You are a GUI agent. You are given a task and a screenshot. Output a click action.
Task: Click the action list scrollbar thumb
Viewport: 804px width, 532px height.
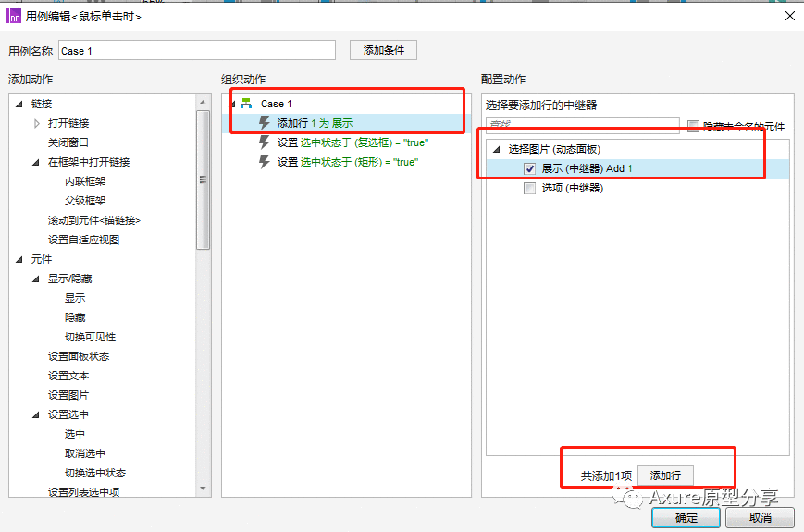[203, 179]
